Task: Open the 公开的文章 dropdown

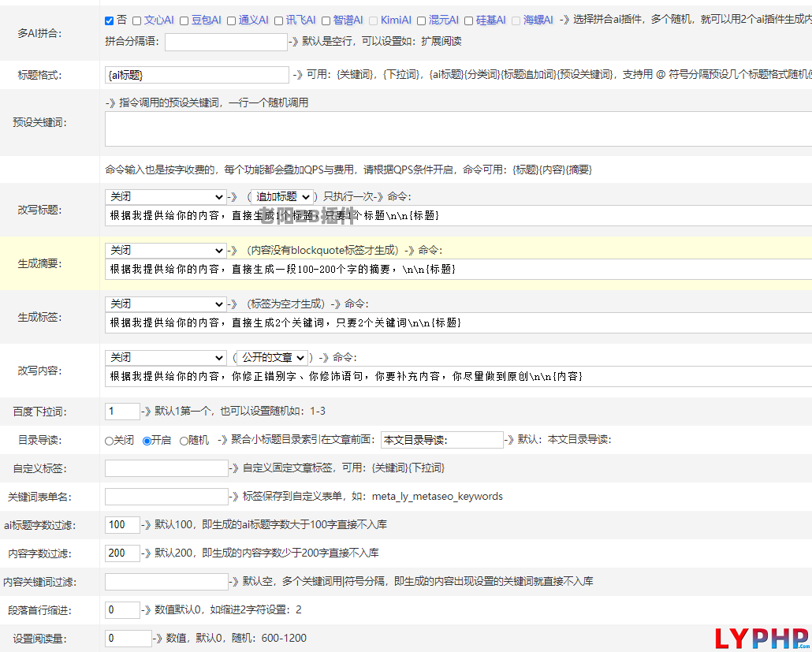Action: click(273, 358)
